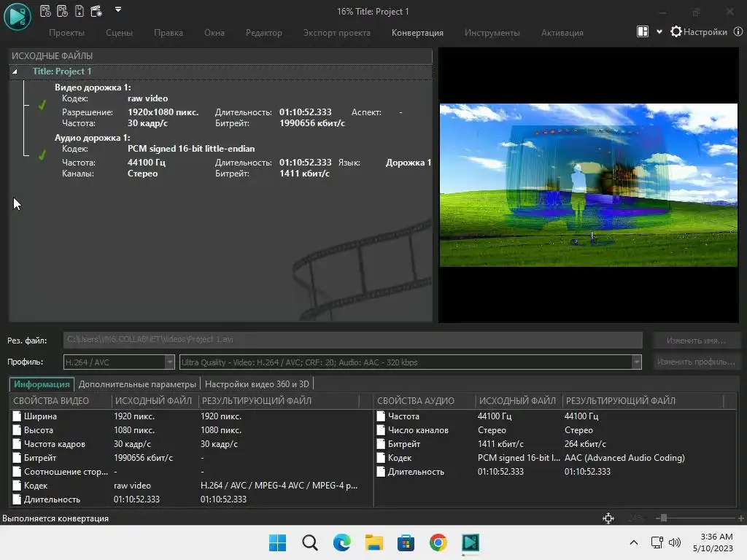747x560 pixels.
Task: Click the first quick-access toolbar icon
Action: pyautogui.click(x=45, y=11)
